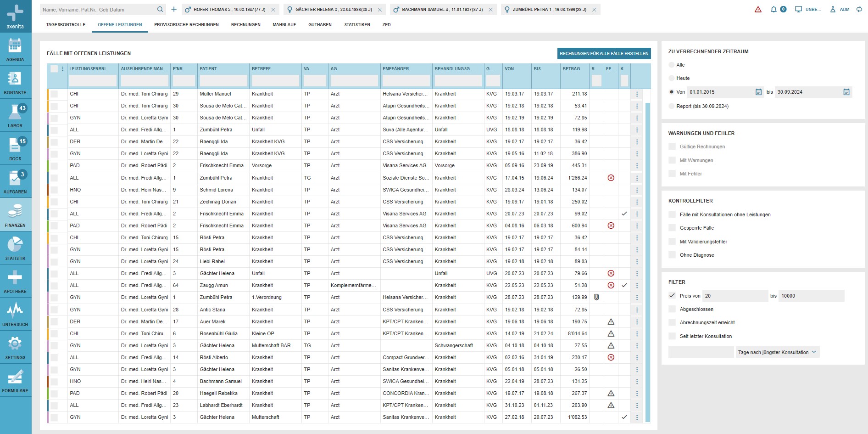Click the red warning triangle in header

coord(758,9)
